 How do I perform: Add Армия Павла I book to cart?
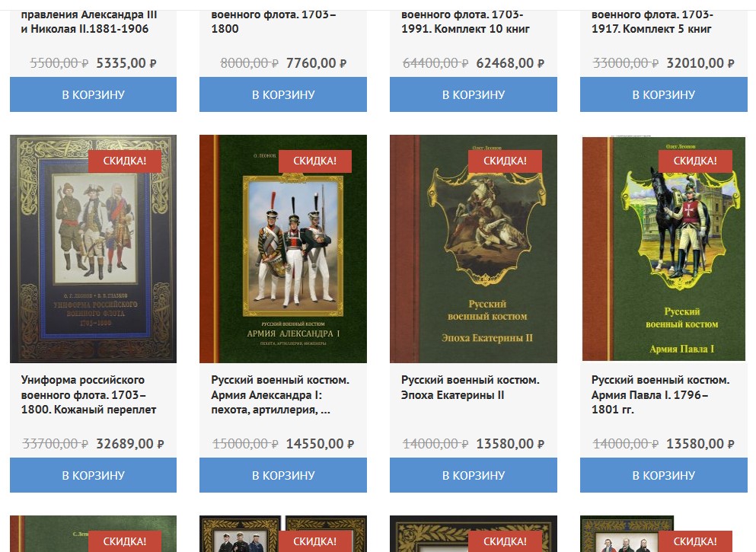[663, 475]
